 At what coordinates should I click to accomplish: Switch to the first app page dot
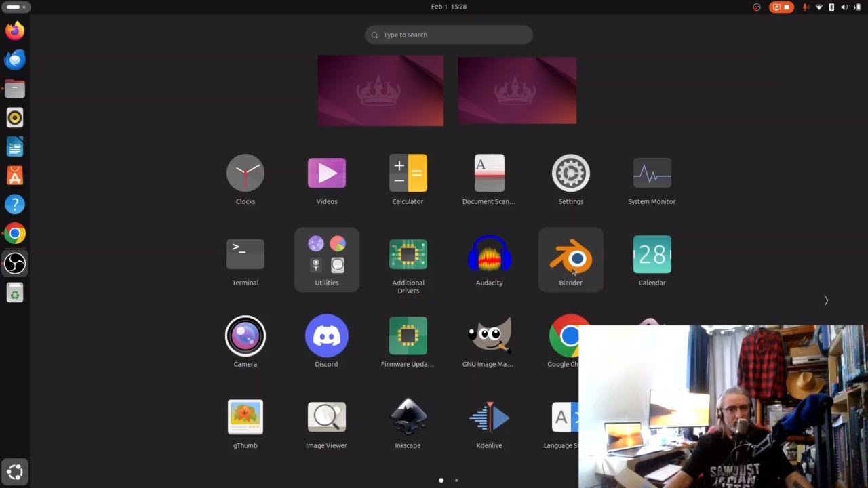pyautogui.click(x=441, y=480)
